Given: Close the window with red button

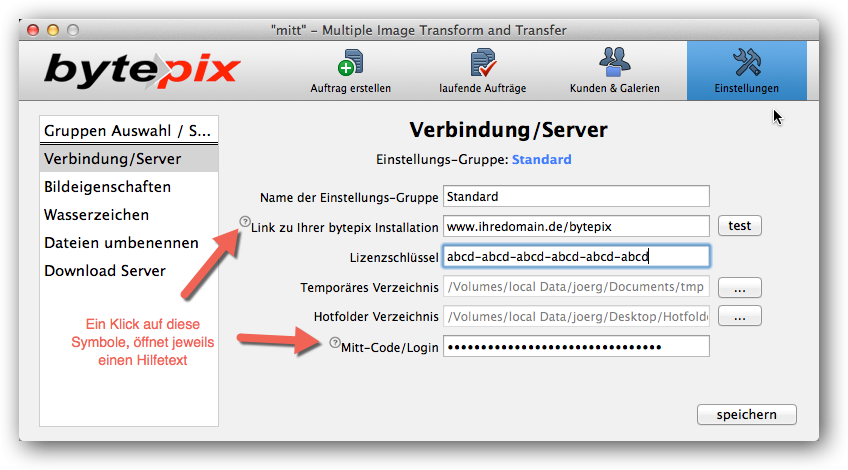Looking at the screenshot, I should 33,30.
